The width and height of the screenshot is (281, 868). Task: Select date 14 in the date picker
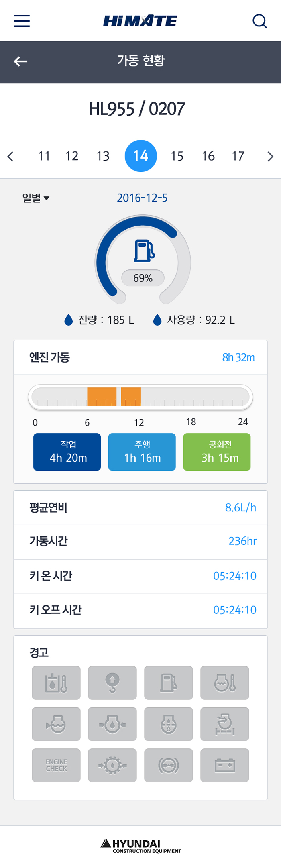(x=140, y=156)
